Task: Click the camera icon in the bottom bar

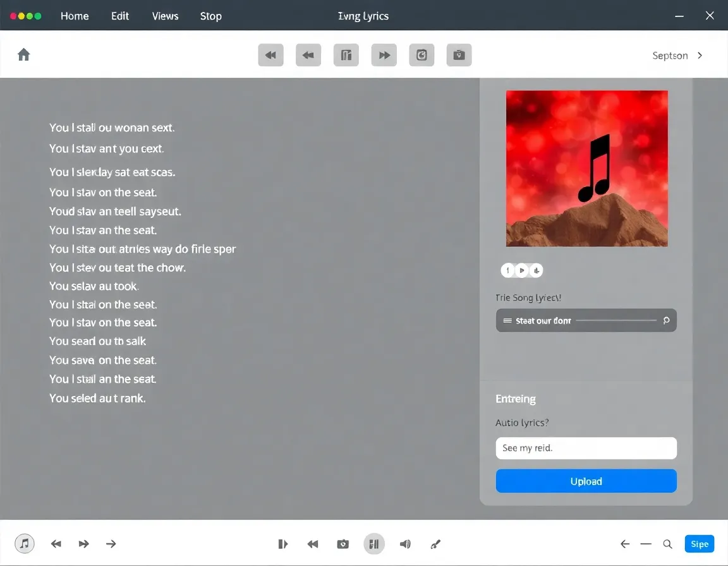Action: click(343, 544)
